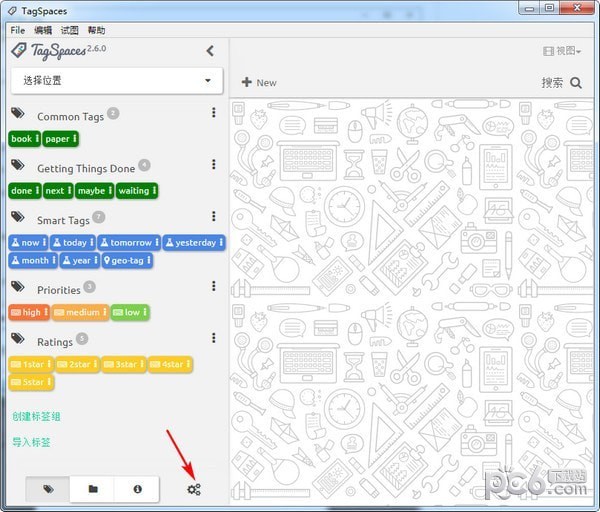Click the search magnifier icon
600x512 pixels.
coord(576,83)
